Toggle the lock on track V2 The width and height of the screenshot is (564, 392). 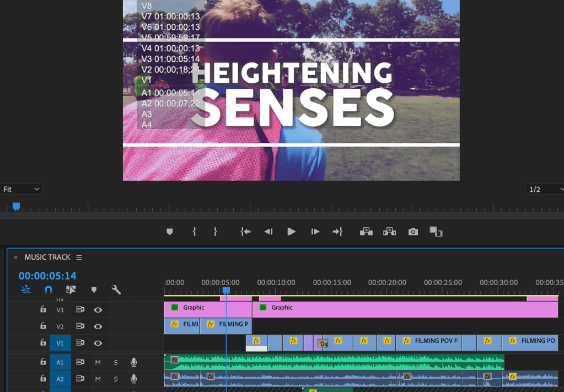(43, 326)
